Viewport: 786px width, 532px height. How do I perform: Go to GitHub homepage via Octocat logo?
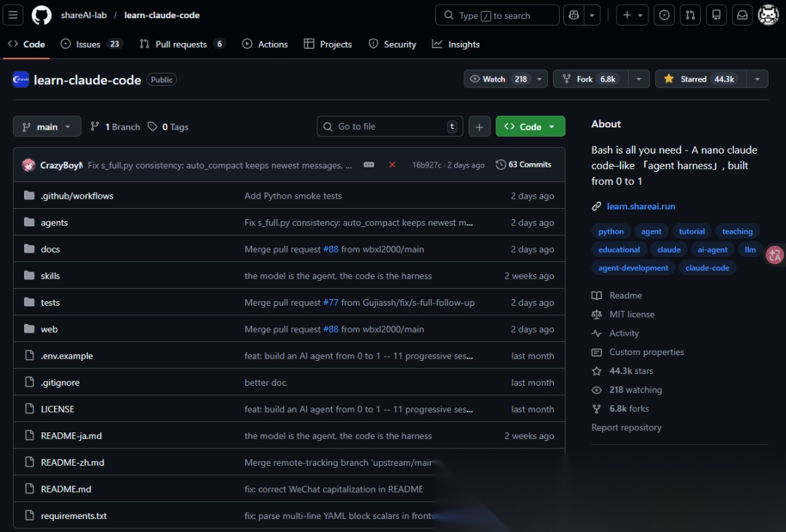pyautogui.click(x=41, y=15)
